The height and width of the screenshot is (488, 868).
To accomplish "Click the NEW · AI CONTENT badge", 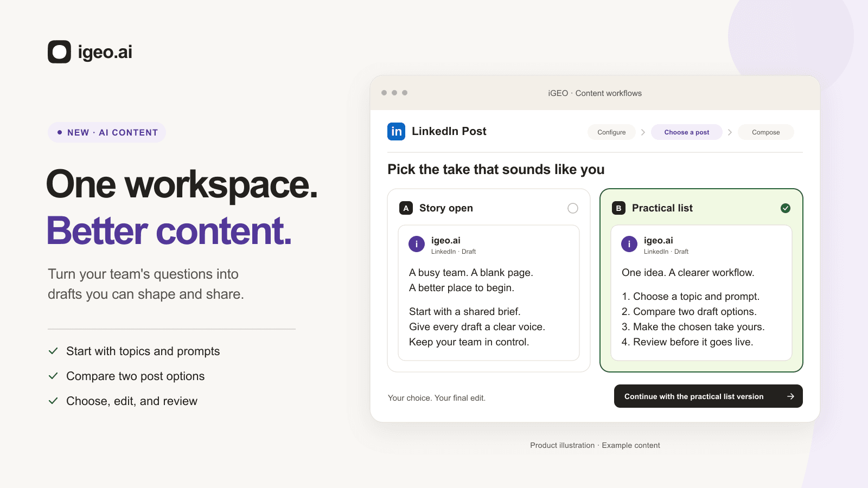I will (107, 132).
